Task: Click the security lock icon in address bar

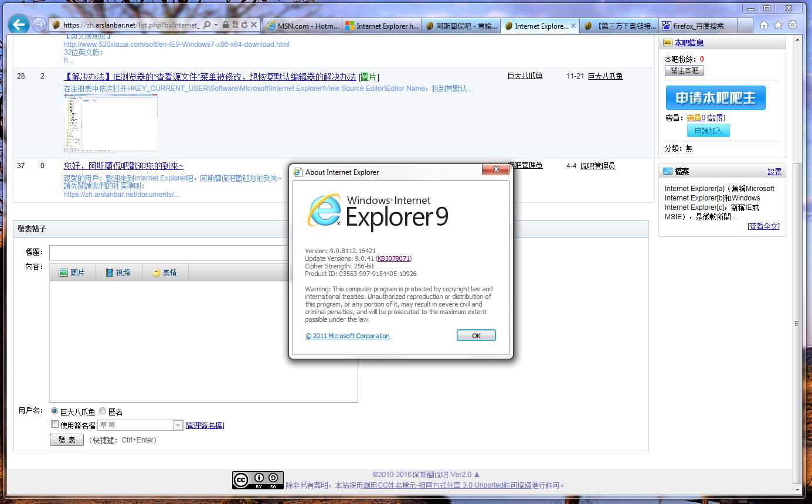Action: (x=225, y=25)
